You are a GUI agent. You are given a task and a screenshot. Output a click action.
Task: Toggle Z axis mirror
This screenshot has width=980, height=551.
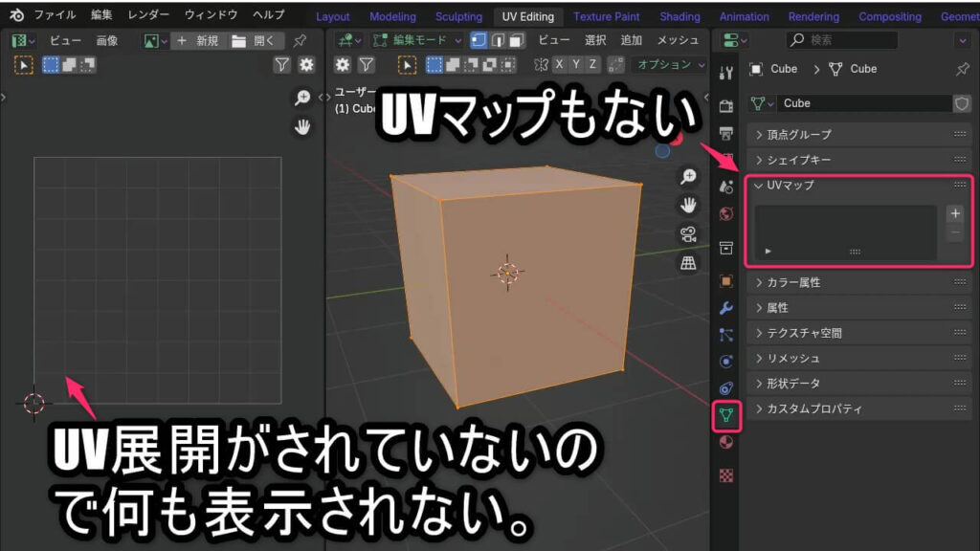point(592,65)
